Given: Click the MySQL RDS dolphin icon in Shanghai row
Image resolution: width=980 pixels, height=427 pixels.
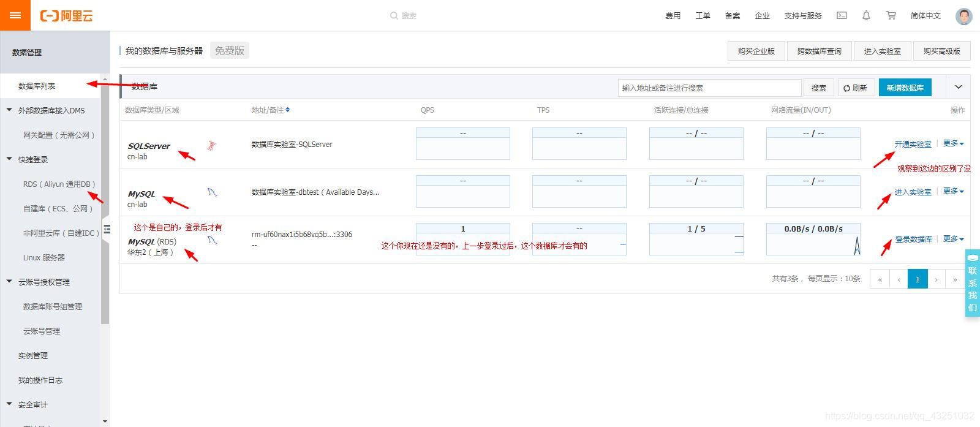Looking at the screenshot, I should coord(212,240).
